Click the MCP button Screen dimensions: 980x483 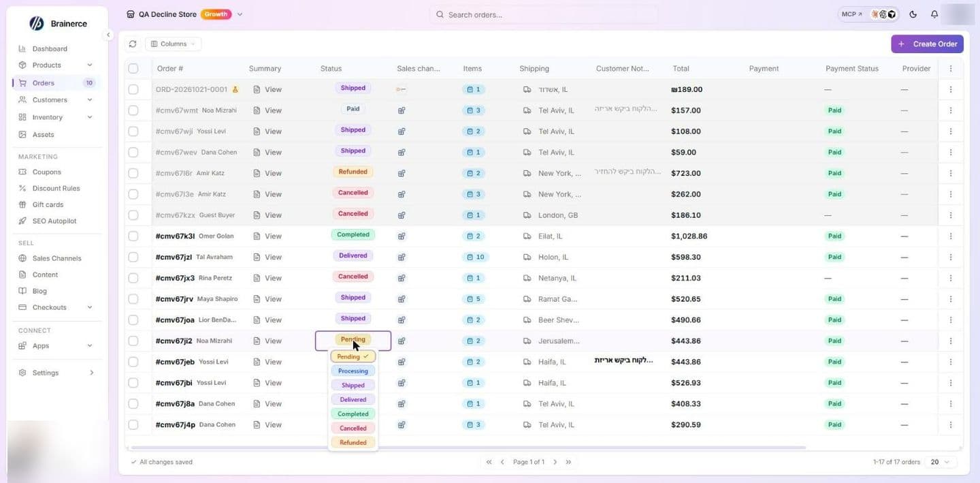pos(851,14)
